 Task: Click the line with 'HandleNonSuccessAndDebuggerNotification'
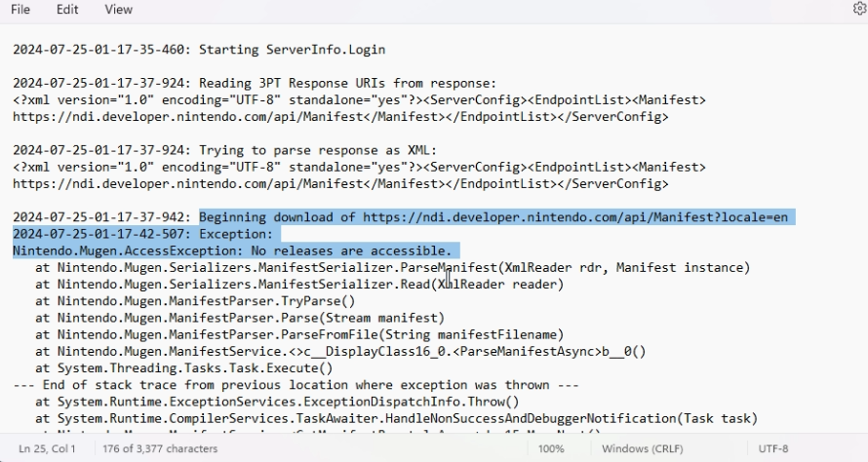pos(396,419)
